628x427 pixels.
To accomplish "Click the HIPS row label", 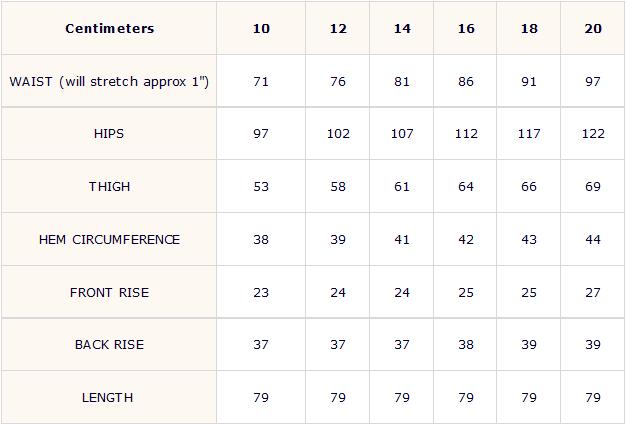I will point(109,134).
